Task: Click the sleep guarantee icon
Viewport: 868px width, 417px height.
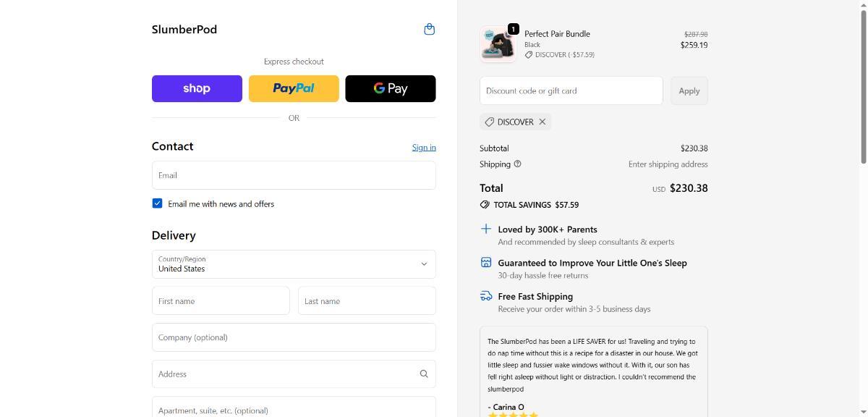Action: point(486,262)
